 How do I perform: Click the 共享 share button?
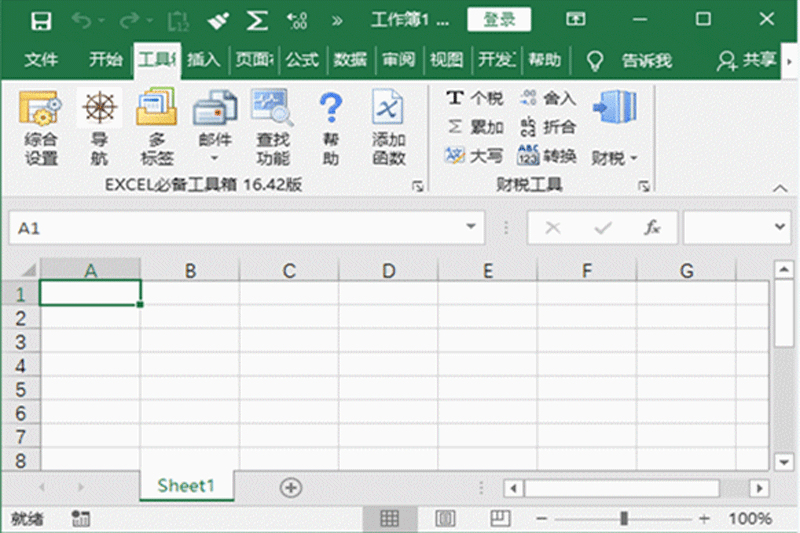pyautogui.click(x=748, y=60)
